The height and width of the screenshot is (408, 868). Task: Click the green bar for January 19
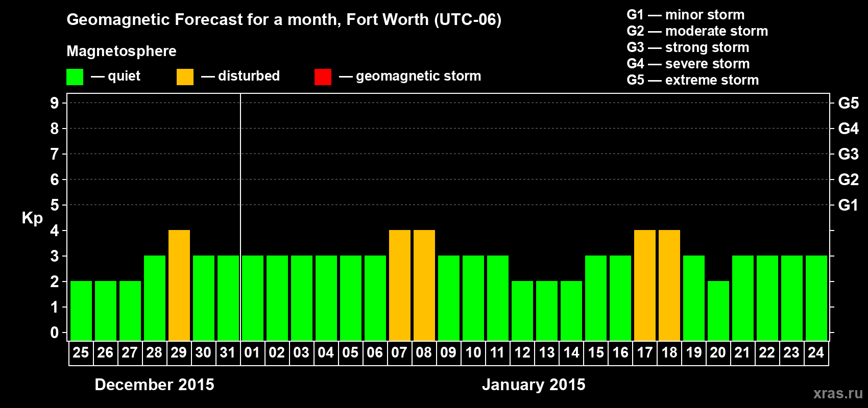pos(694,298)
